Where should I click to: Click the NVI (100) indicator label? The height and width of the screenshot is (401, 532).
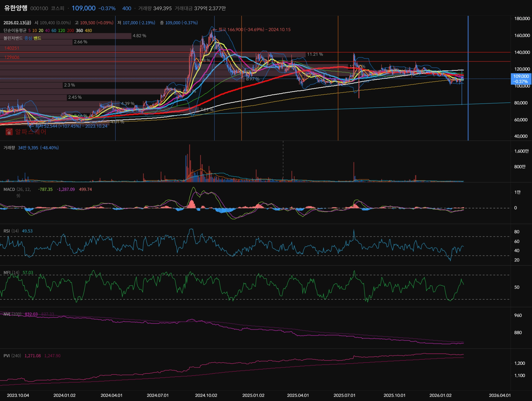tap(12, 314)
